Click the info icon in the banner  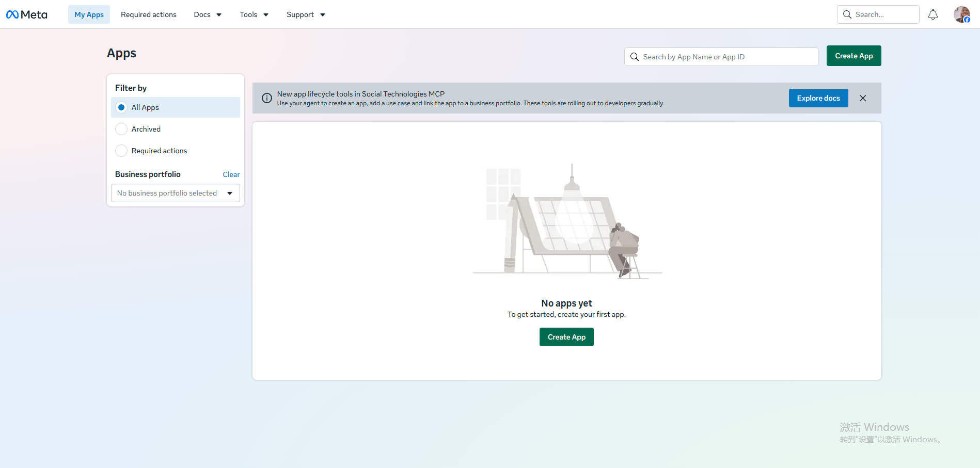(267, 98)
